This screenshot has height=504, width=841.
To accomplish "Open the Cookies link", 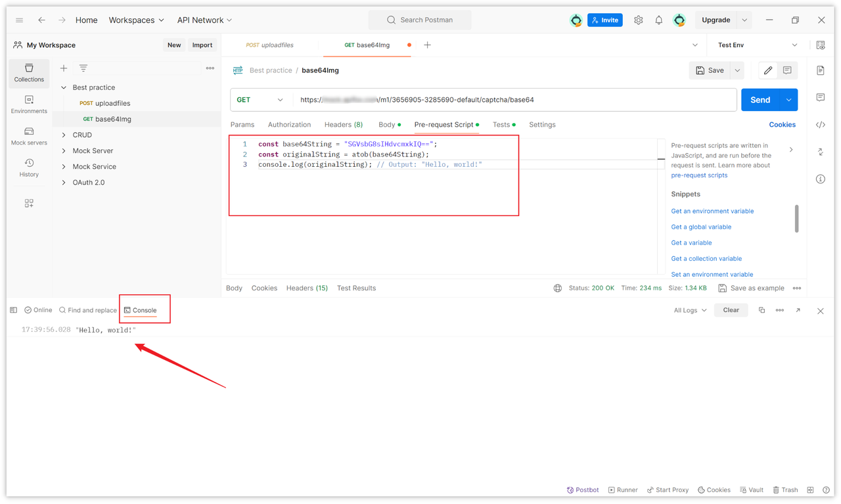I will (782, 125).
